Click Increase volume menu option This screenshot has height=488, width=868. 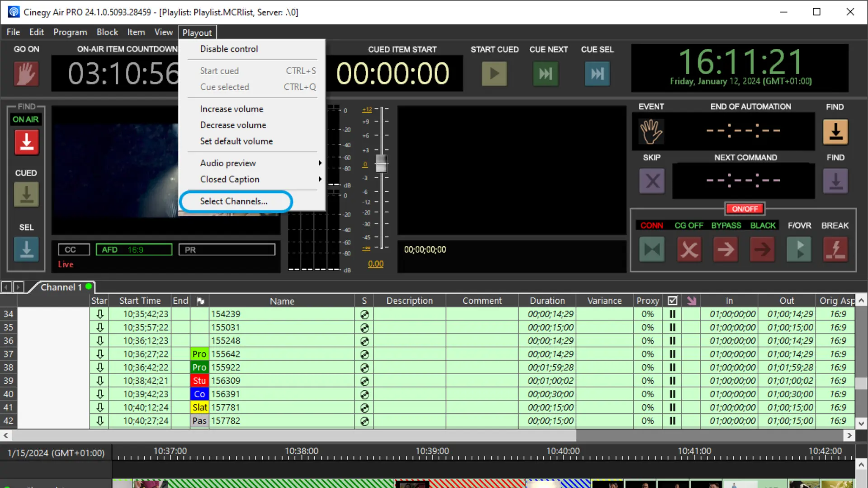231,109
